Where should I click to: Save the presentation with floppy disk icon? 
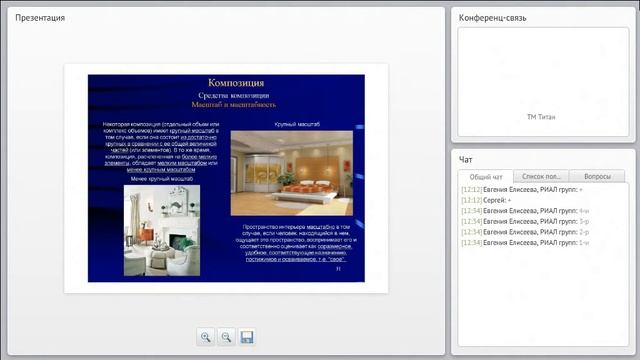click(247, 337)
